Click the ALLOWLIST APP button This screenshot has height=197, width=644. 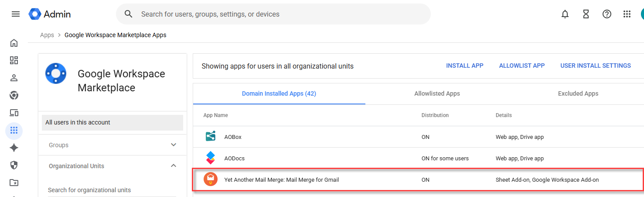(522, 66)
